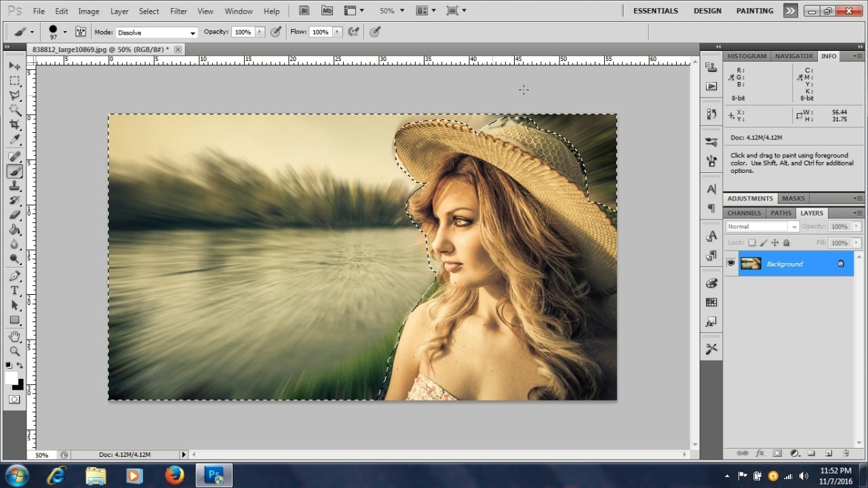Select the Crop tool

(x=14, y=125)
